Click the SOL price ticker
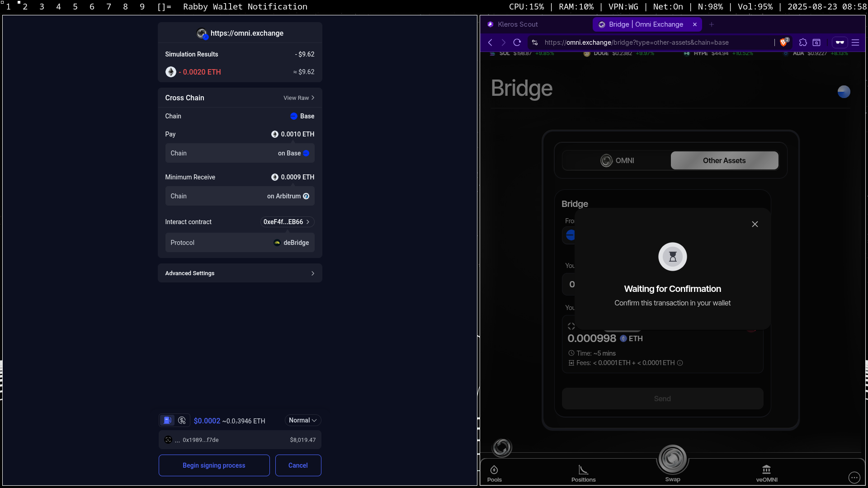 pos(522,53)
